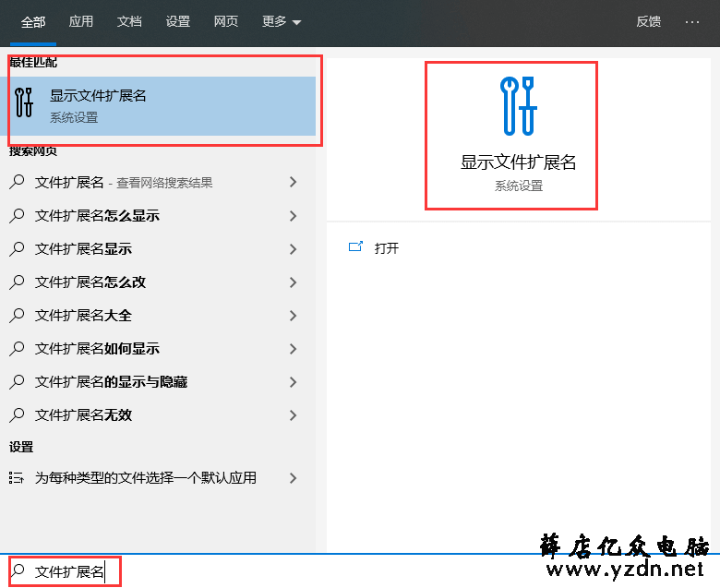This screenshot has height=588, width=720.
Task: Click search icon beside 文件扩展名怎么显示
Action: [x=17, y=216]
